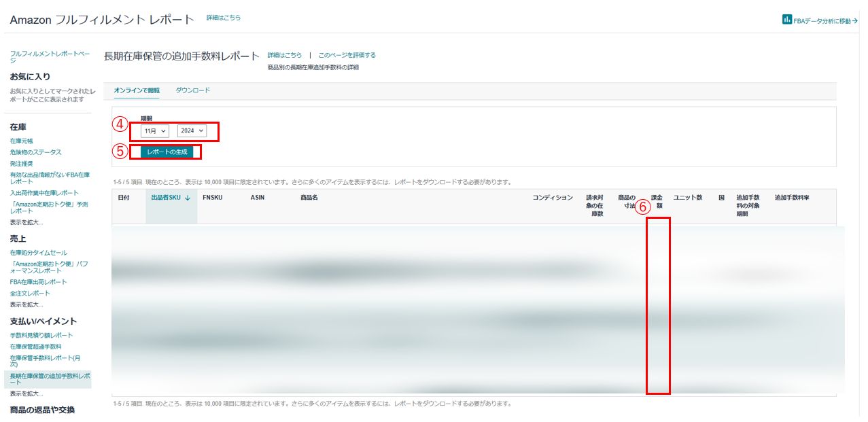
Task: Click the 商品名 column header
Action: coord(309,198)
